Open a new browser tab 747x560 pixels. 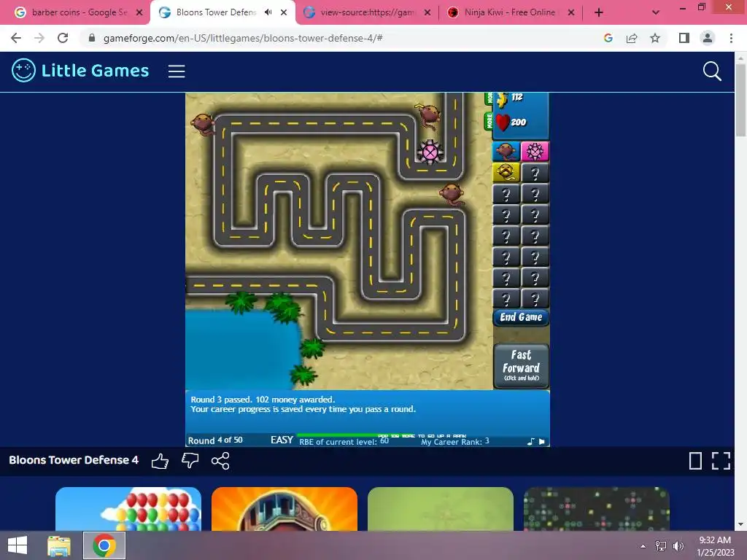pyautogui.click(x=599, y=13)
